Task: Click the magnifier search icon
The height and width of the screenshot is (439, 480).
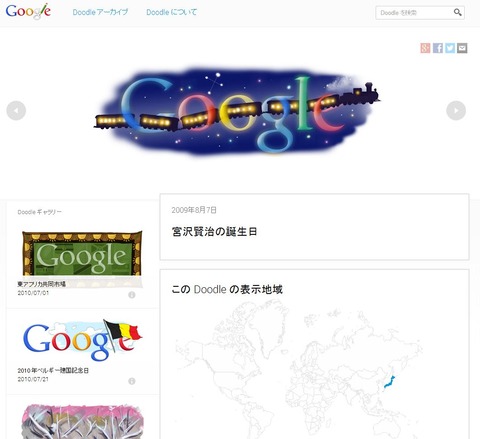Action: tap(458, 13)
